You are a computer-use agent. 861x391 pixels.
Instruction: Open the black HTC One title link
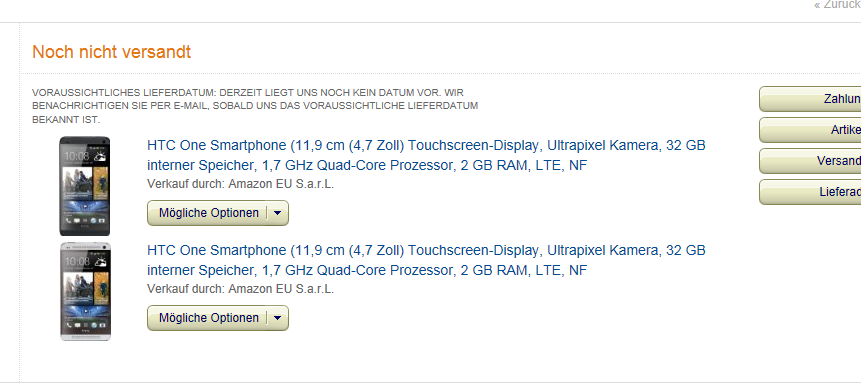[x=426, y=155]
